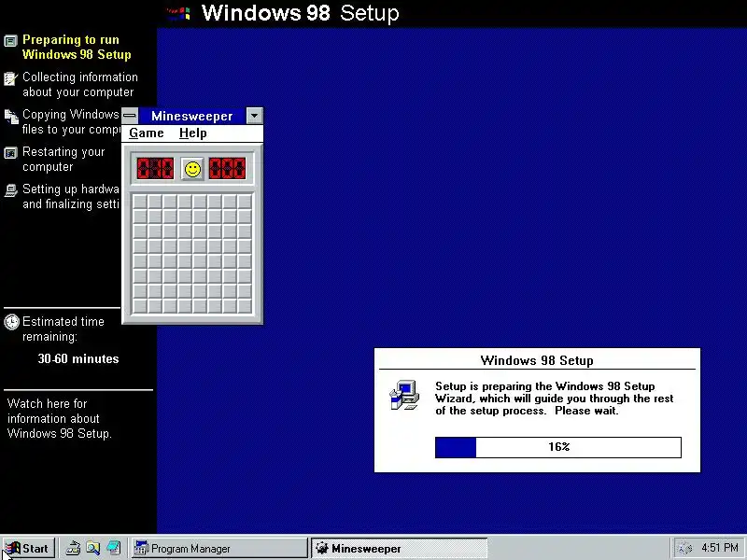Click the Minesweeper title bar
This screenshot has width=747, height=560.
(x=192, y=116)
